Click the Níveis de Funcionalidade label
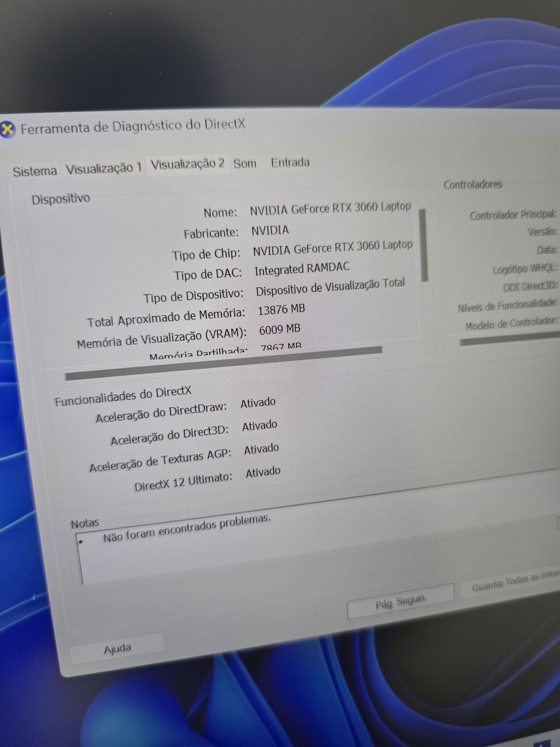This screenshot has width=560, height=747. point(508,306)
